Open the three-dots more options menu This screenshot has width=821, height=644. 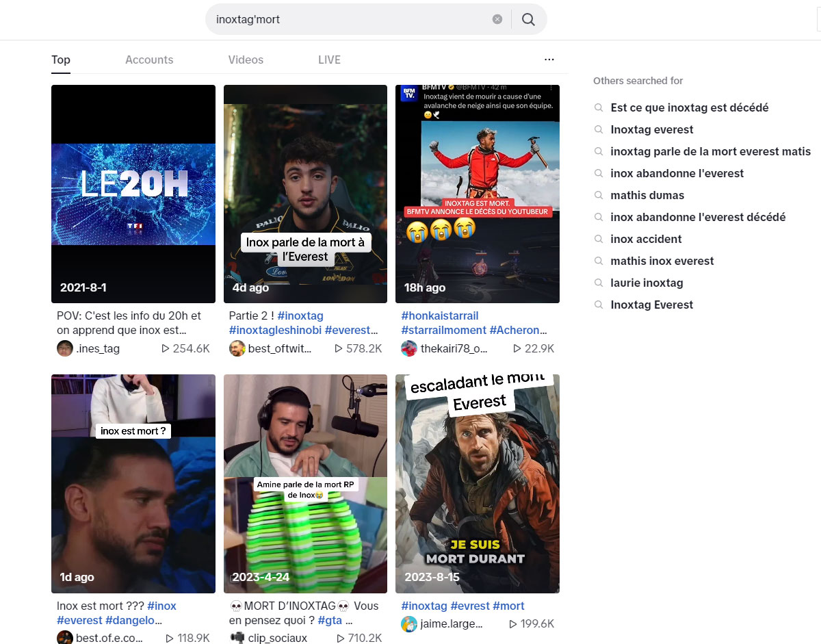(549, 60)
